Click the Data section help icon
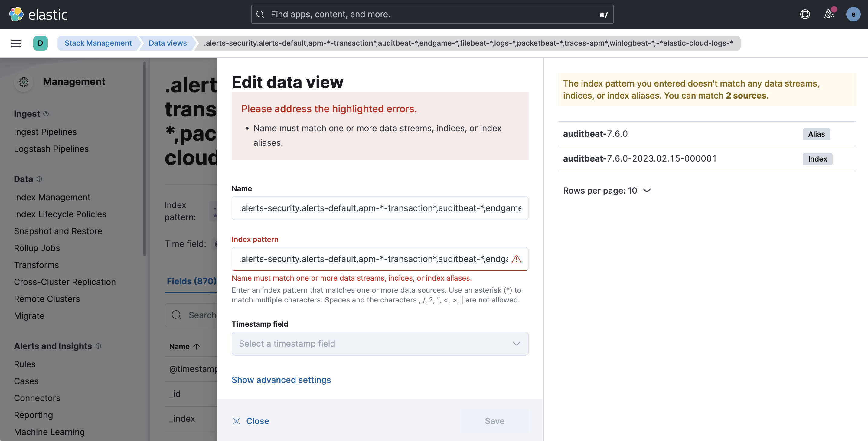Viewport: 868px width, 441px height. 39,179
